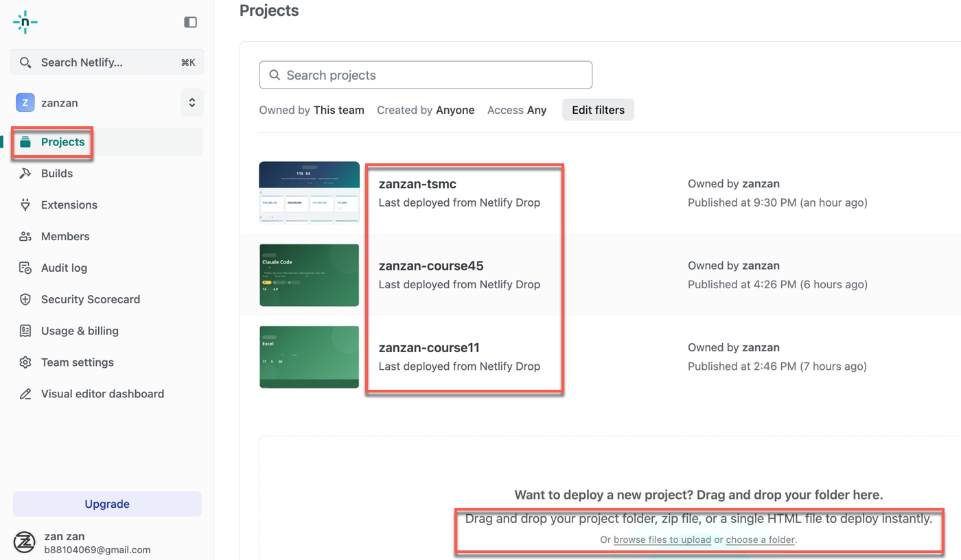Open Team settings
This screenshot has width=961, height=560.
click(x=106, y=362)
